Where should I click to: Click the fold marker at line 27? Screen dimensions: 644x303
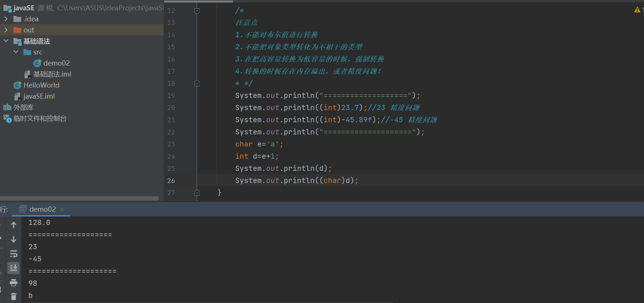[x=197, y=193]
